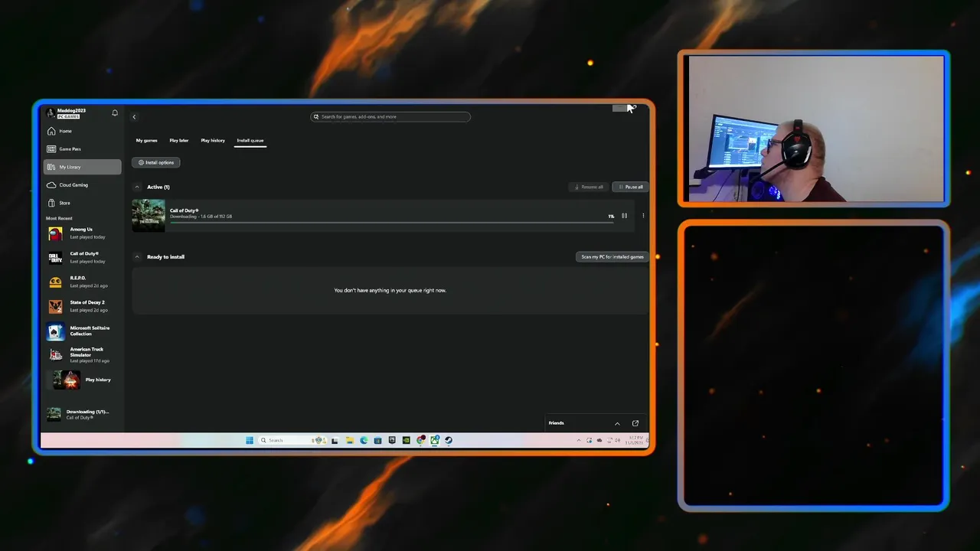Viewport: 980px width, 551px height.
Task: Open the Windows Start menu
Action: coord(250,440)
